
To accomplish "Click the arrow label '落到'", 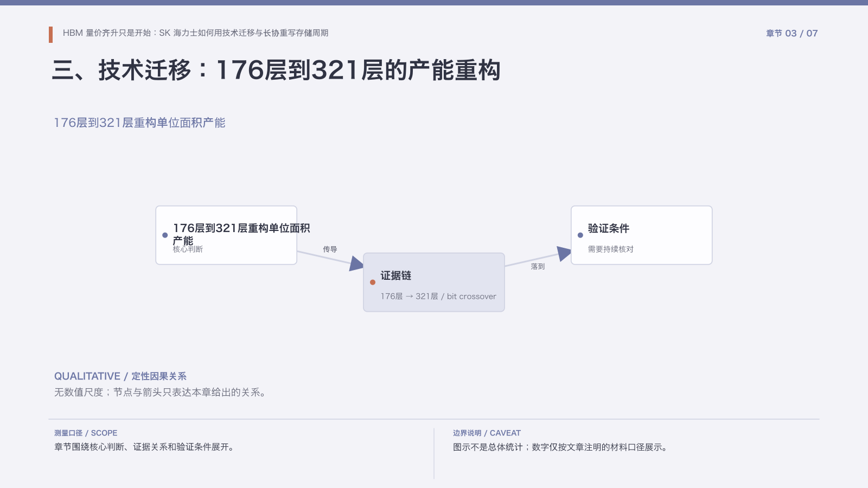I will [538, 266].
